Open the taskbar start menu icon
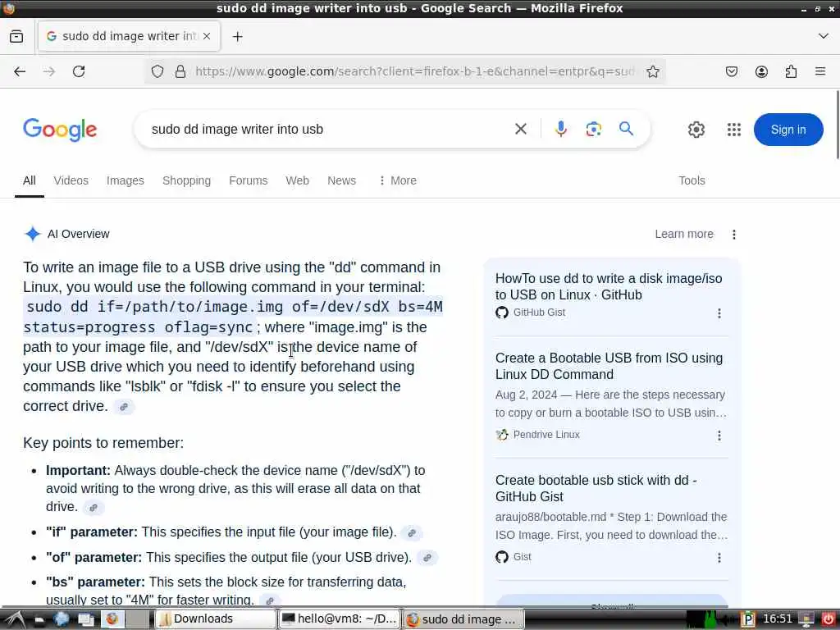 coord(13,619)
